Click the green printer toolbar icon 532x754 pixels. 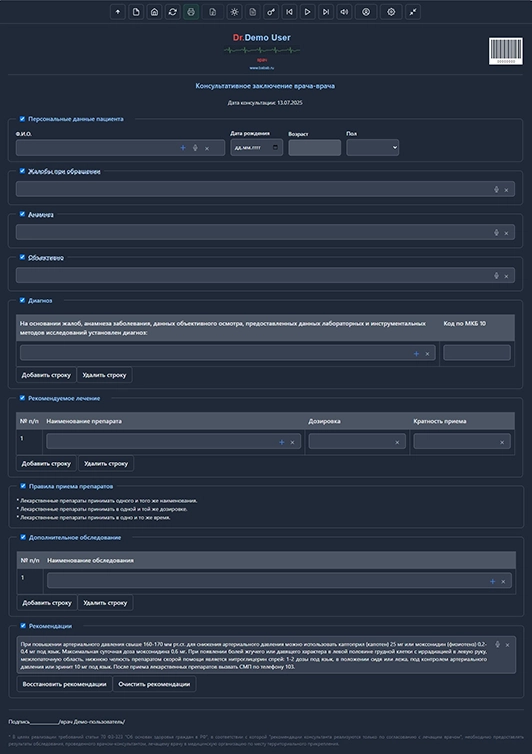(191, 12)
